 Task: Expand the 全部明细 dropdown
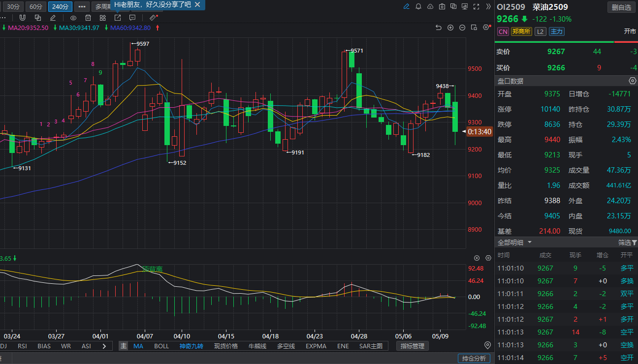(515, 243)
